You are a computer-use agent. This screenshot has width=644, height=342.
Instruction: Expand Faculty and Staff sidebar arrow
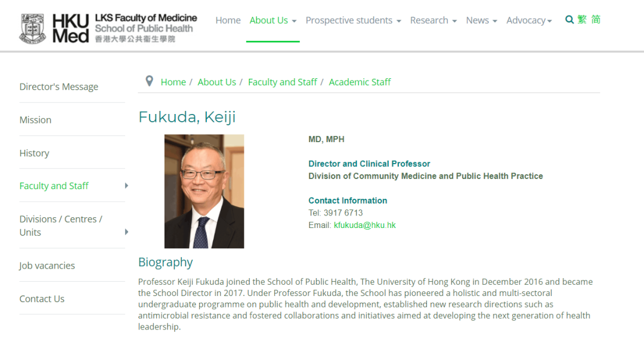[x=126, y=186]
